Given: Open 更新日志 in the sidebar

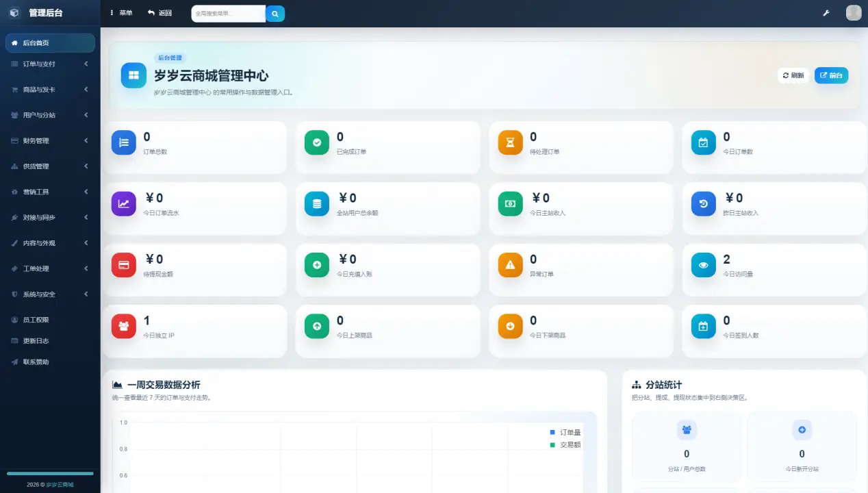Looking at the screenshot, I should point(50,341).
